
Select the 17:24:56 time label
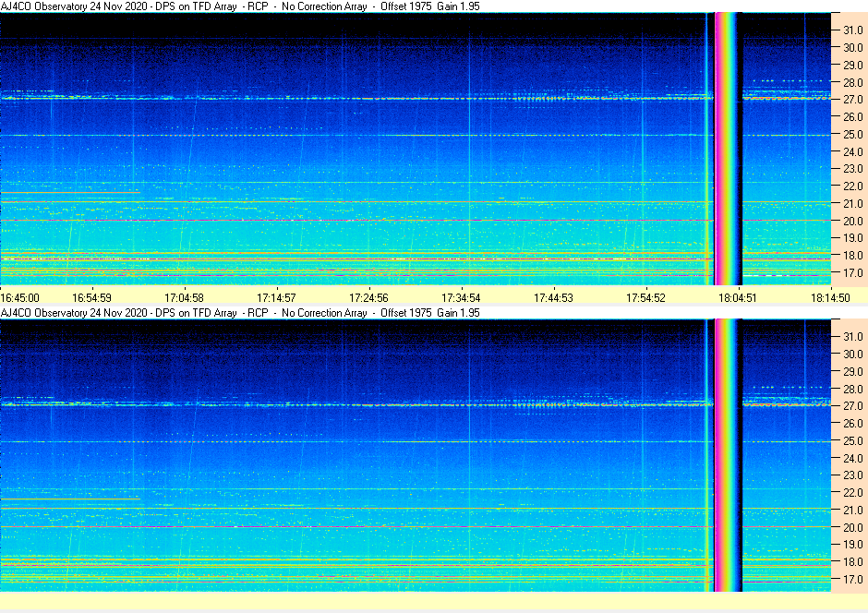[368, 297]
